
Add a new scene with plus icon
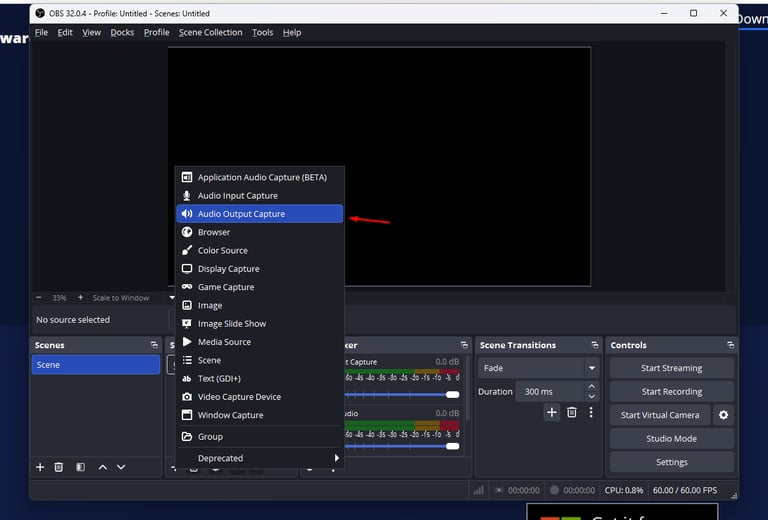(40, 467)
